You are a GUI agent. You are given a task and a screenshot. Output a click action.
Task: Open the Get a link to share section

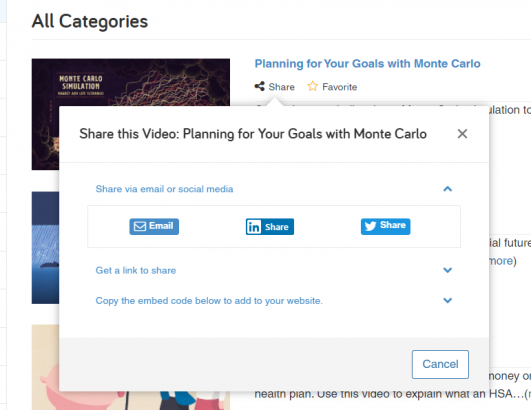(x=136, y=270)
